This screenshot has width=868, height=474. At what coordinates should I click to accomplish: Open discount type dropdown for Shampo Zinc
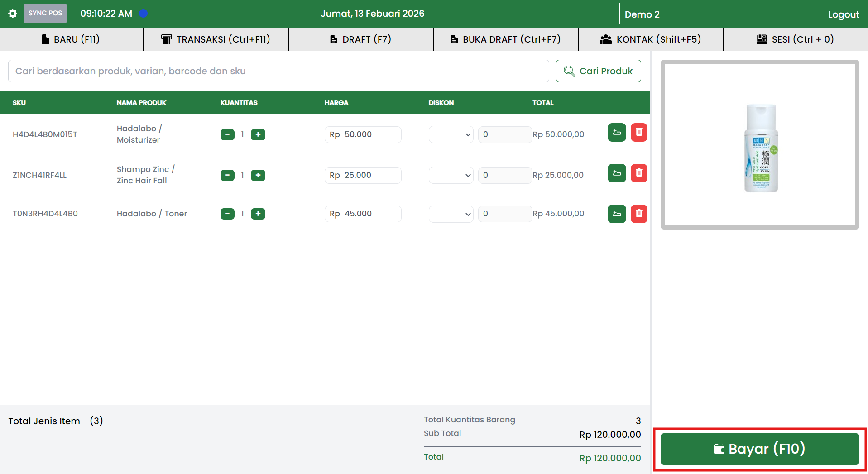tap(451, 175)
